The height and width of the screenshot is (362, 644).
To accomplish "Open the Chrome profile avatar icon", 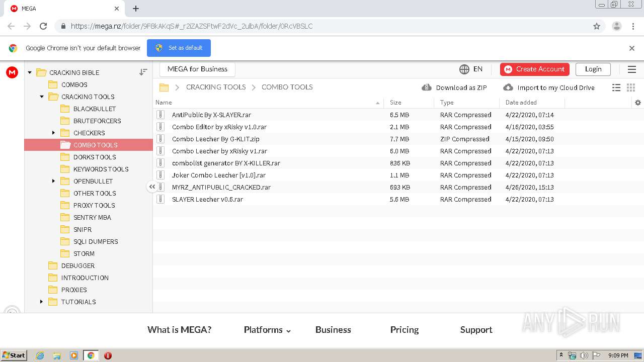I will tap(616, 26).
